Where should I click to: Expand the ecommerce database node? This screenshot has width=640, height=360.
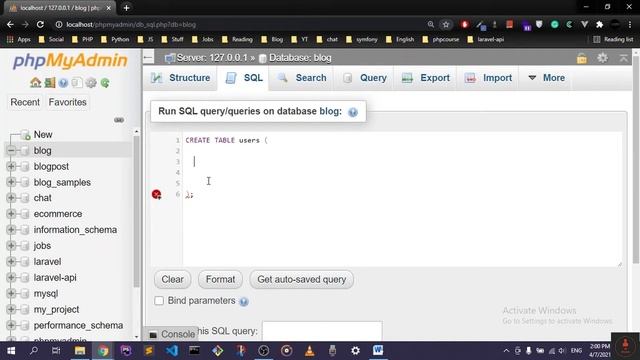[11, 214]
